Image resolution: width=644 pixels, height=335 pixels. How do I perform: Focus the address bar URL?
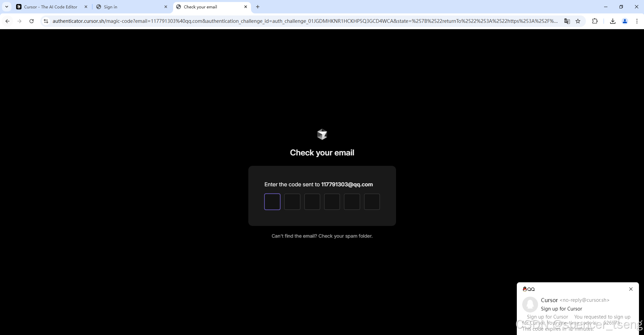pyautogui.click(x=305, y=21)
